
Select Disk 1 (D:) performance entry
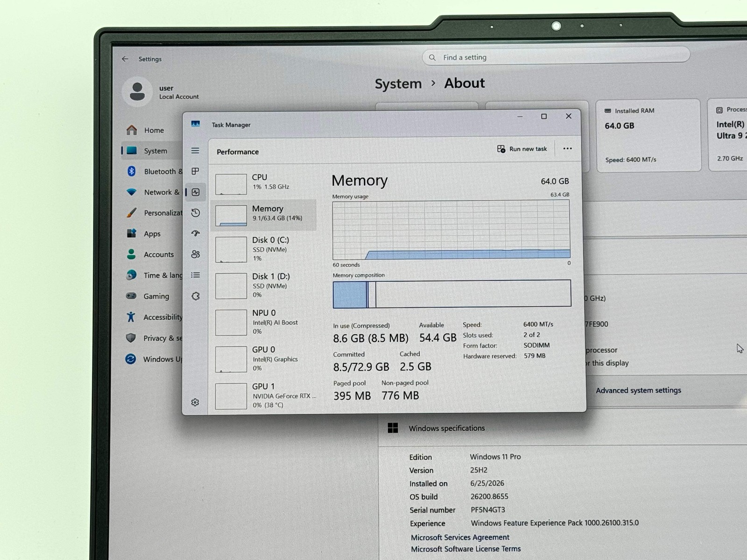tap(264, 285)
